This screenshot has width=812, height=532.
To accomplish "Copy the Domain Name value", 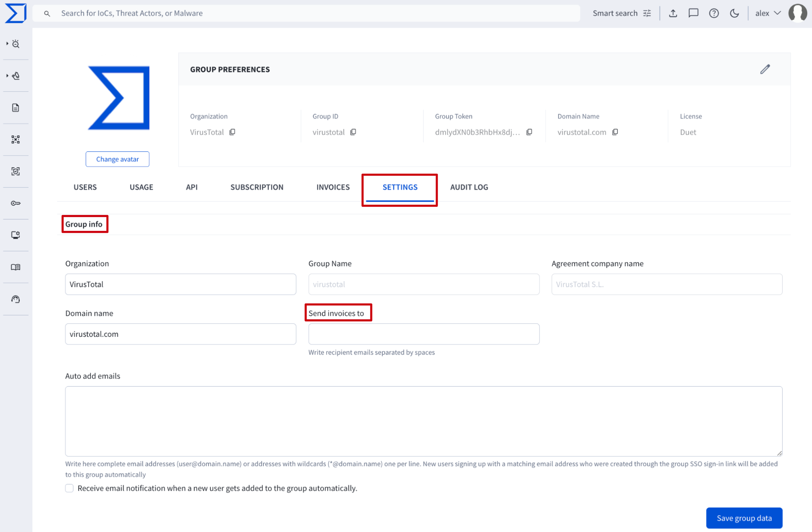I will (615, 132).
